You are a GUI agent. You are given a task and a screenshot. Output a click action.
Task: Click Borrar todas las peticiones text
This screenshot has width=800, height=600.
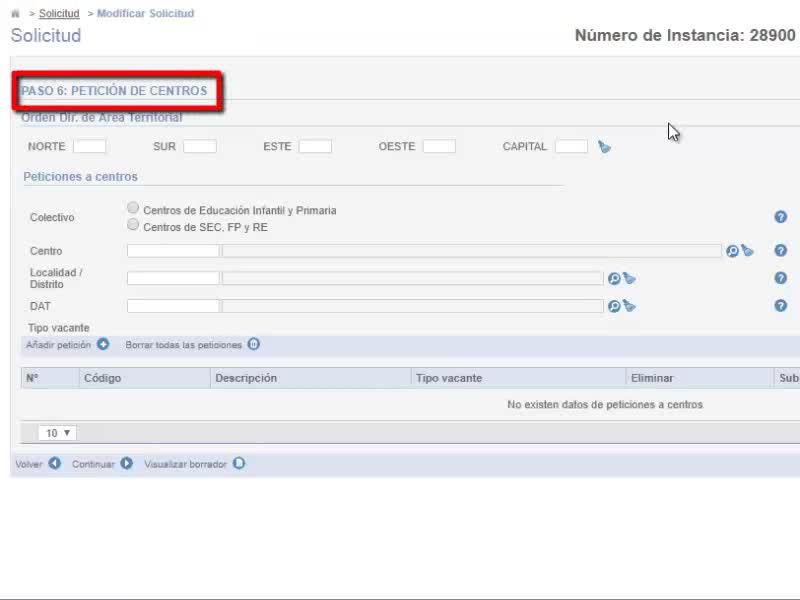pos(184,345)
